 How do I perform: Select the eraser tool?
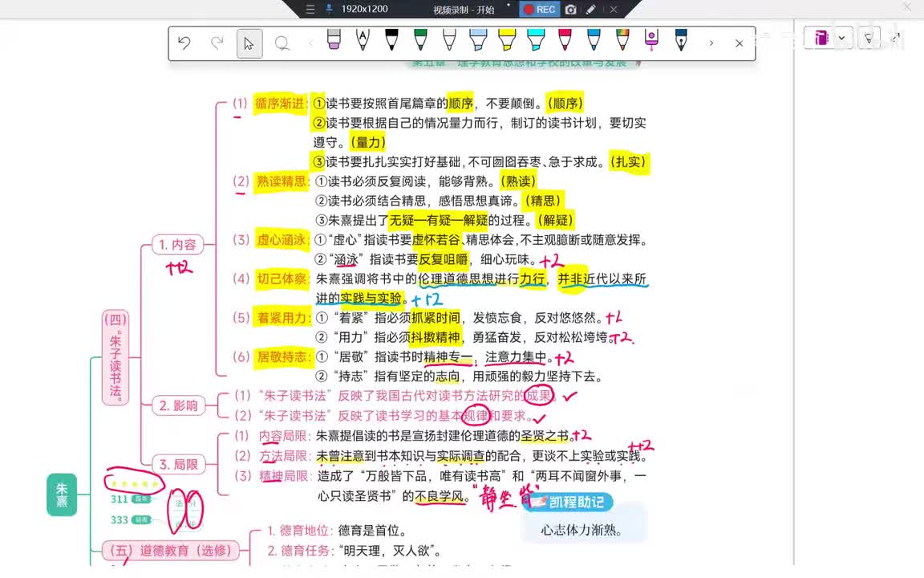[334, 39]
